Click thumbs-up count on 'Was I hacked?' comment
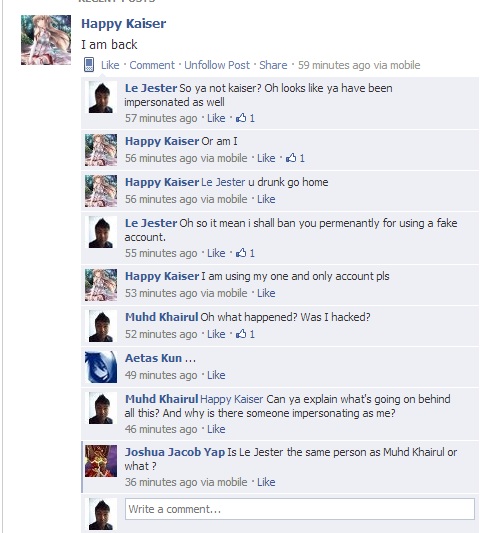The height and width of the screenshot is (533, 482). pos(245,334)
